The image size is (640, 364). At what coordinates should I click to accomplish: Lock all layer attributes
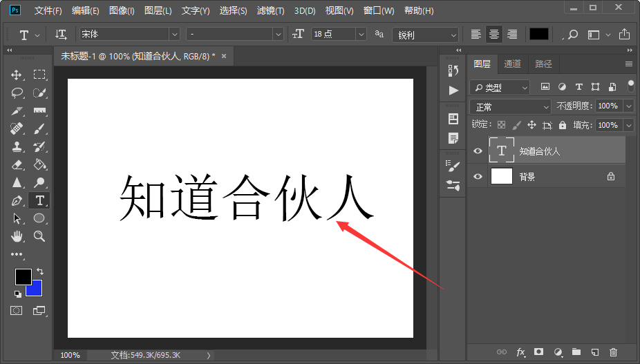563,125
